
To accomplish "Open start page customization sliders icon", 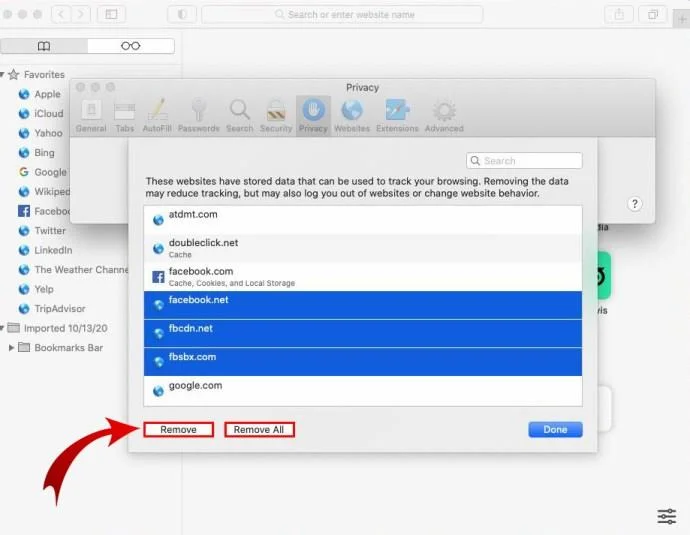I will [x=667, y=516].
